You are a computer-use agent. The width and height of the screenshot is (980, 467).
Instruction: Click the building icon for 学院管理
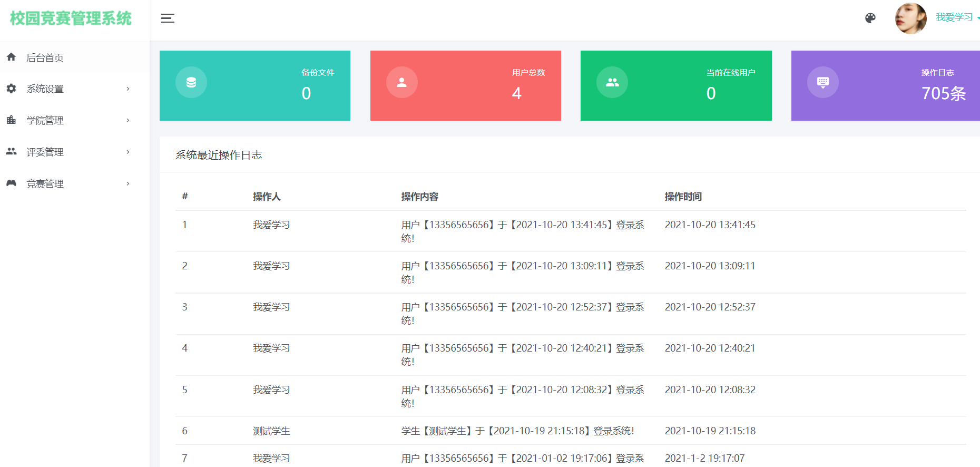click(x=11, y=120)
